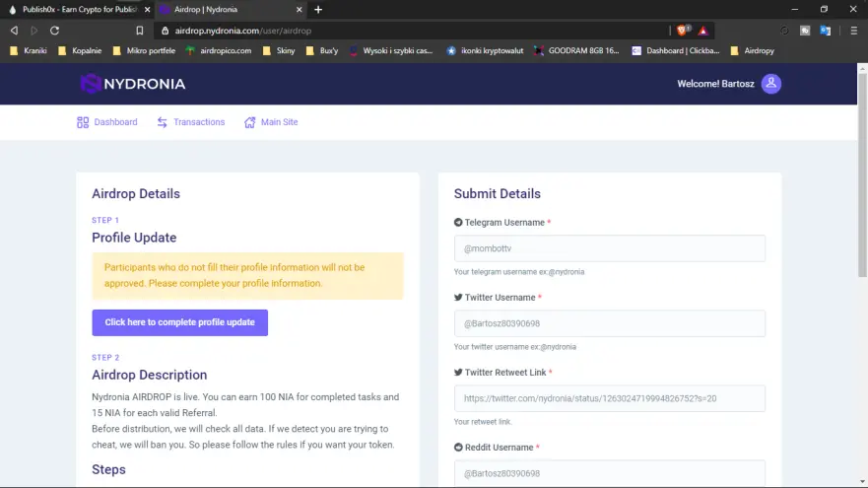
Task: Click Welcome! Bartosz text
Action: point(715,84)
